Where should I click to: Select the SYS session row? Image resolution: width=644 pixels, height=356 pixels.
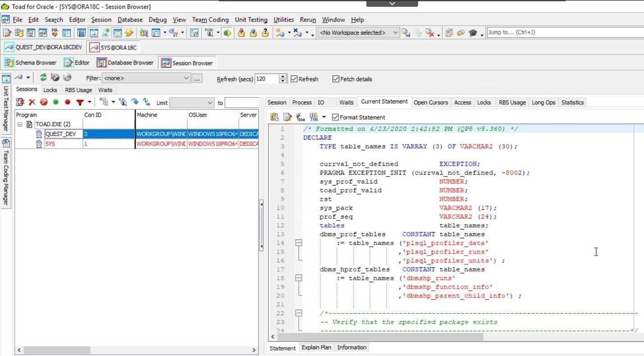click(x=137, y=144)
